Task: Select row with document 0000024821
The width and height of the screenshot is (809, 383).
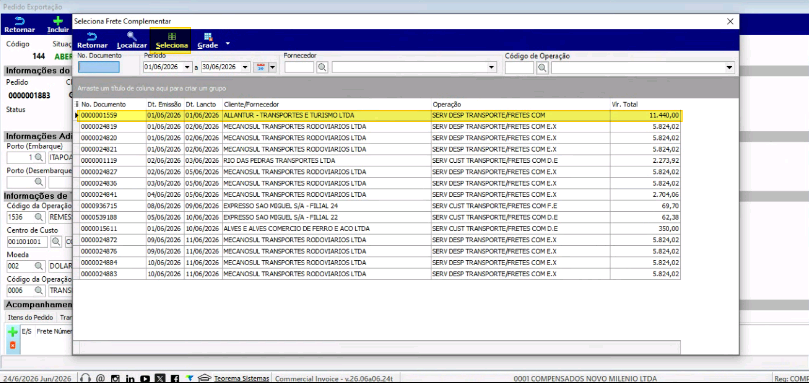Action: [379, 149]
